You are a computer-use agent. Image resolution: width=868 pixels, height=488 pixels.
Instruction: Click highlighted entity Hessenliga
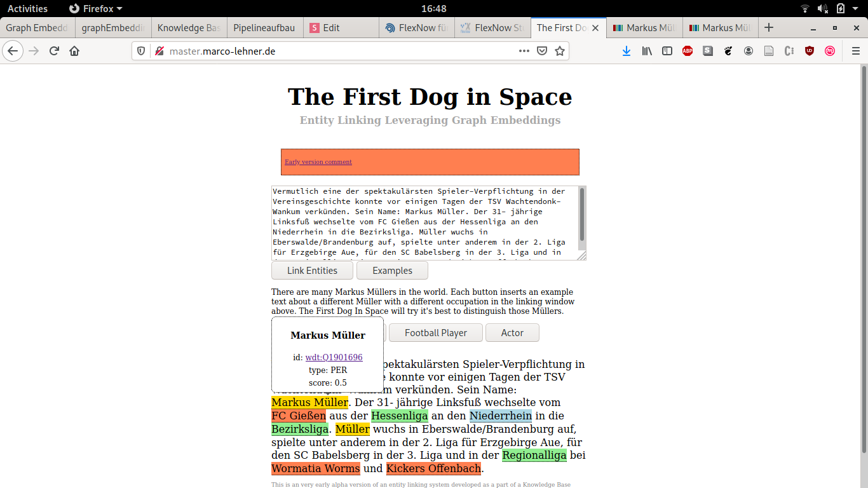click(x=400, y=416)
